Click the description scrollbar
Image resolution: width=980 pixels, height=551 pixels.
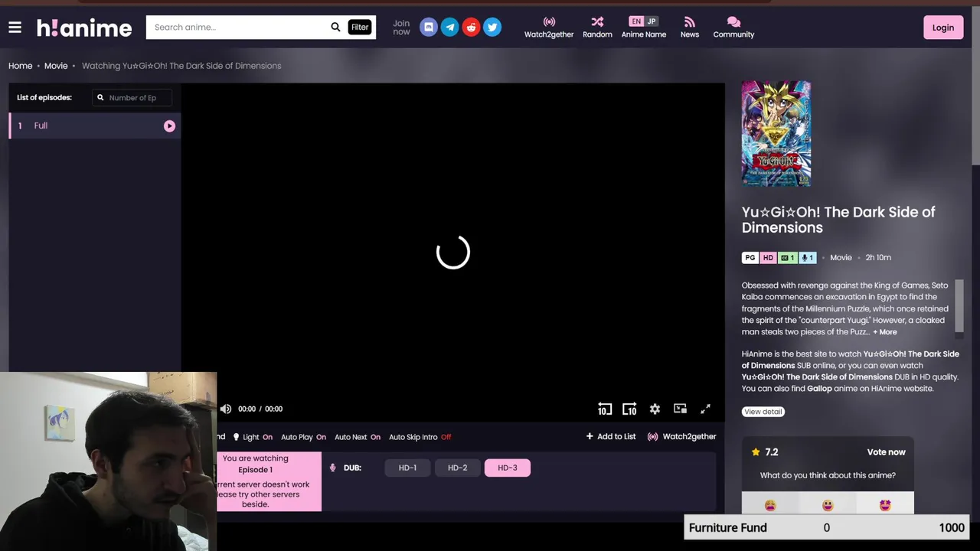[x=959, y=305]
